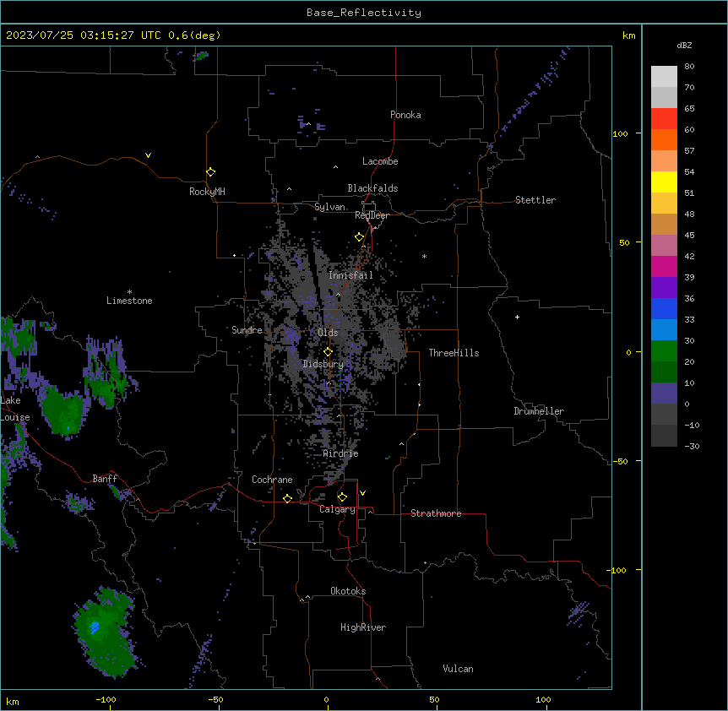The height and width of the screenshot is (711, 728).
Task: Pick the pure orange swatch below 60
Action: (x=664, y=139)
